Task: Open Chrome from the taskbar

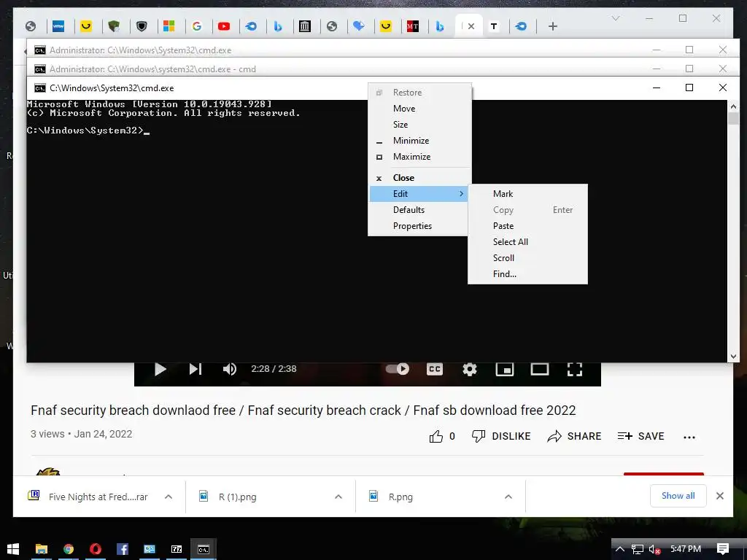Action: pyautogui.click(x=69, y=549)
